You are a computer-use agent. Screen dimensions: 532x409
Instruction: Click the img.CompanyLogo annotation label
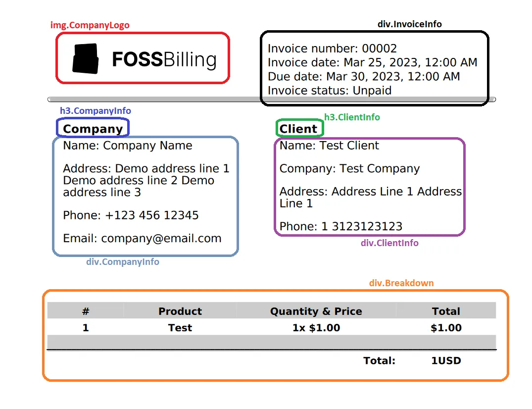(x=90, y=25)
